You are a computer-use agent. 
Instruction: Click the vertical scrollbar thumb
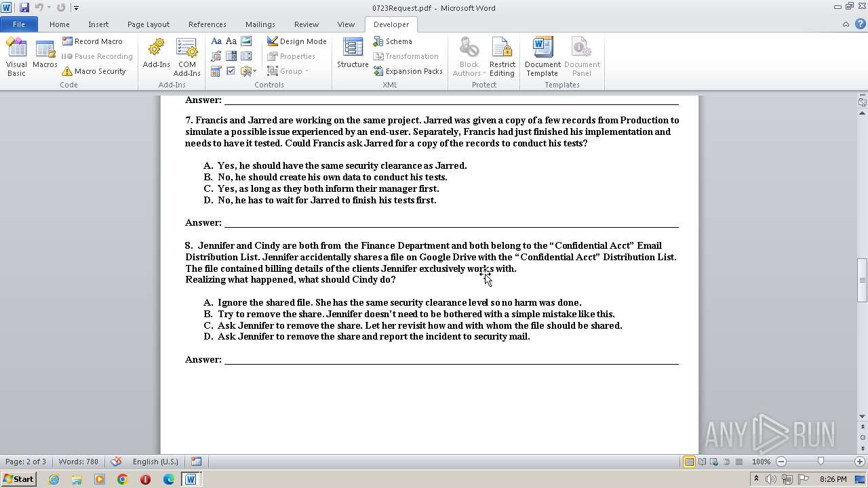click(863, 280)
